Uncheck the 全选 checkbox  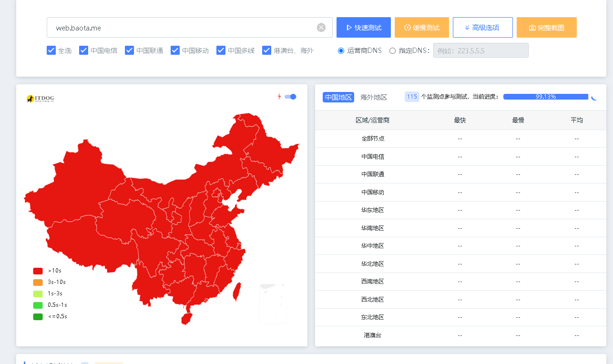[x=51, y=51]
